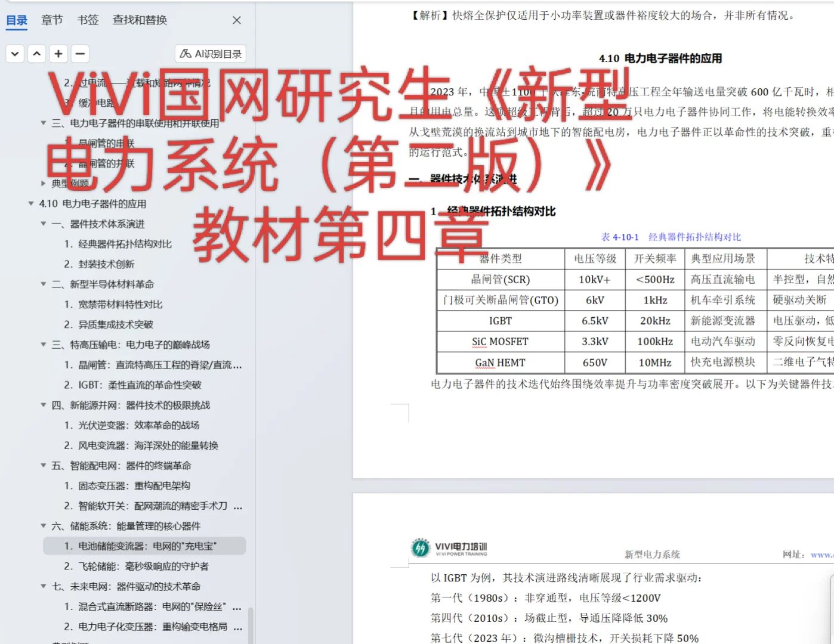Screen dimensions: 834x644
Task: Click the minus icon to collapse all entries
Action: tap(80, 54)
